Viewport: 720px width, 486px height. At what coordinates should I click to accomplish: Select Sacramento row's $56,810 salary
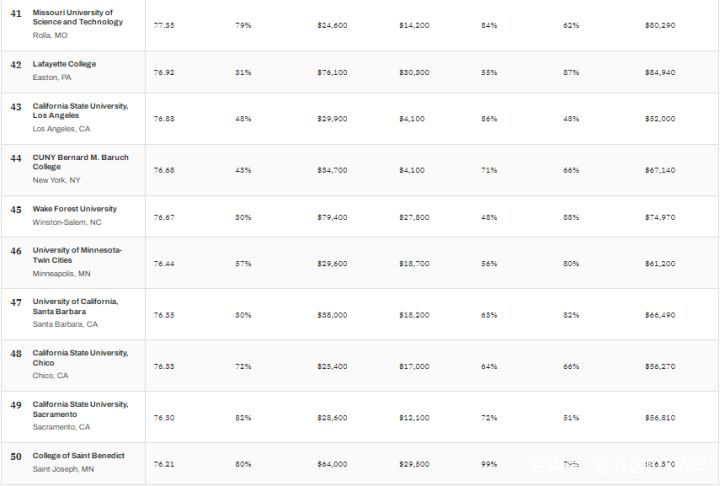point(660,418)
